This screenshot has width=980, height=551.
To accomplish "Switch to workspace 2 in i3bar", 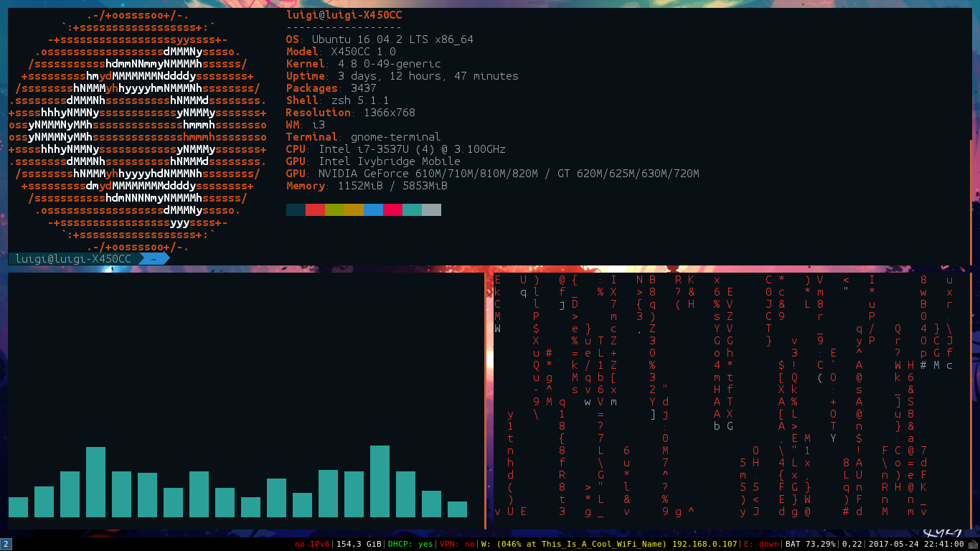I will (x=6, y=544).
